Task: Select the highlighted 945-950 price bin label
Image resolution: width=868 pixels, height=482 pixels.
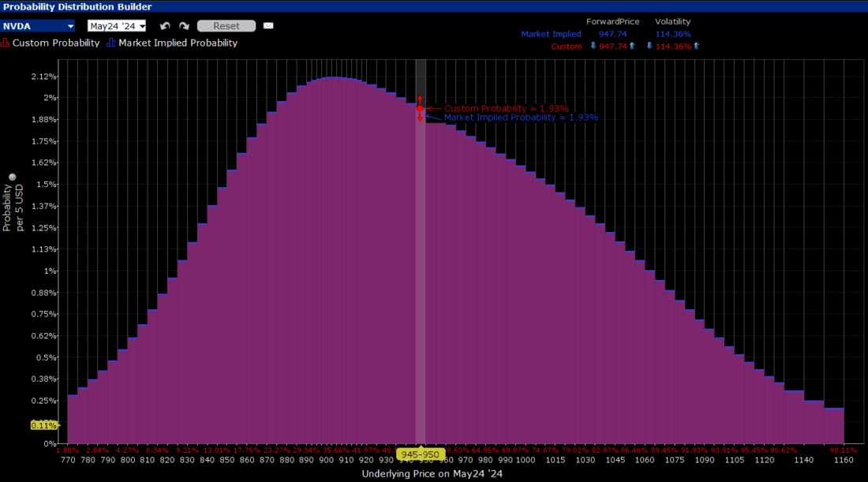Action: coord(421,454)
